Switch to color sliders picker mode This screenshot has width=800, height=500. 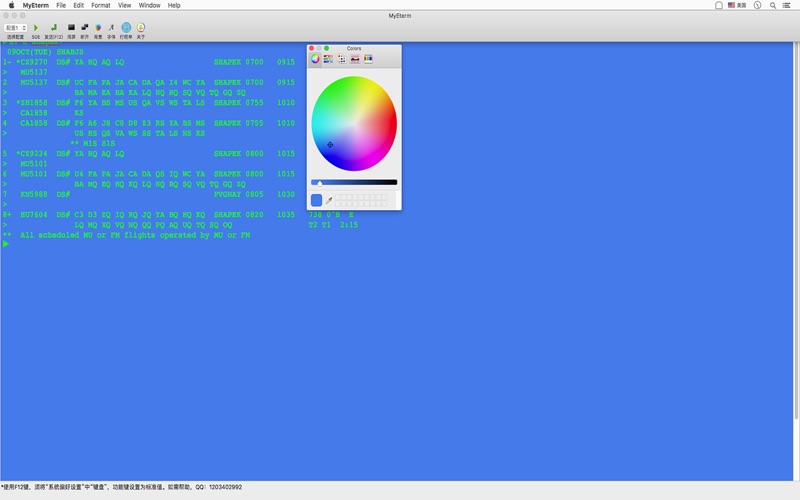[x=328, y=59]
